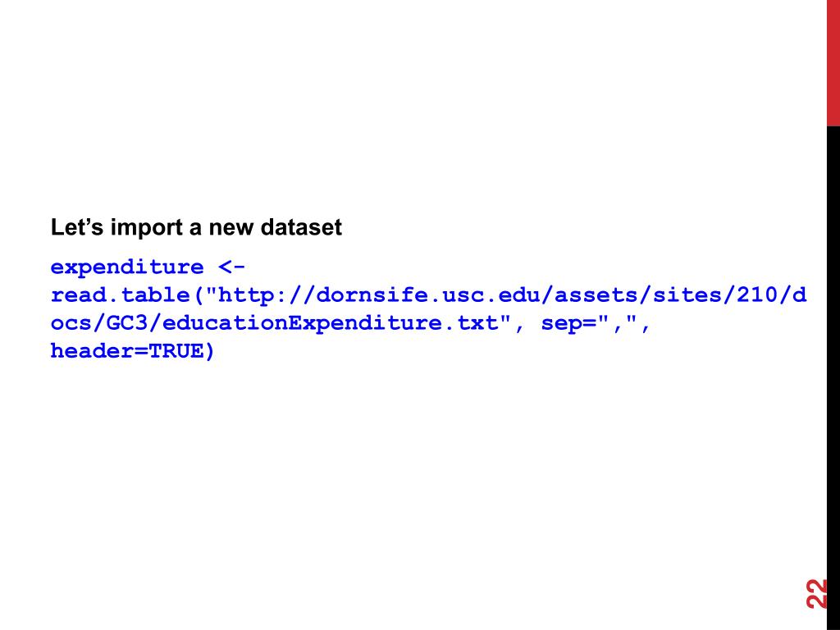The height and width of the screenshot is (630, 840).
Task: Click the black vertical bar on the right edge
Action: (833, 377)
